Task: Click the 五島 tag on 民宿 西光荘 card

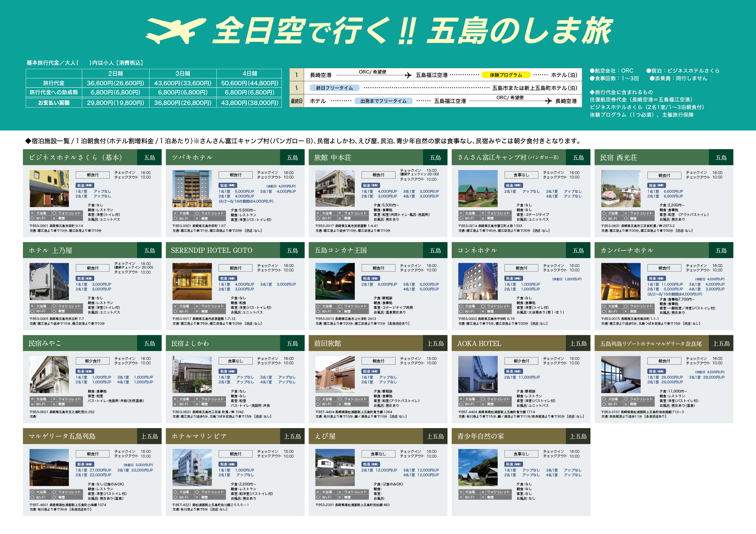Action: click(721, 157)
